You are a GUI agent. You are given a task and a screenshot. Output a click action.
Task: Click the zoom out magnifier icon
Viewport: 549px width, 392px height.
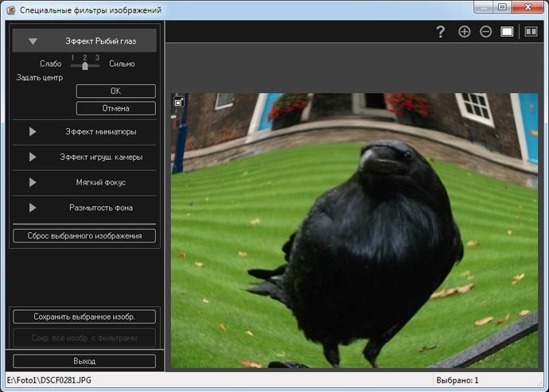[485, 32]
